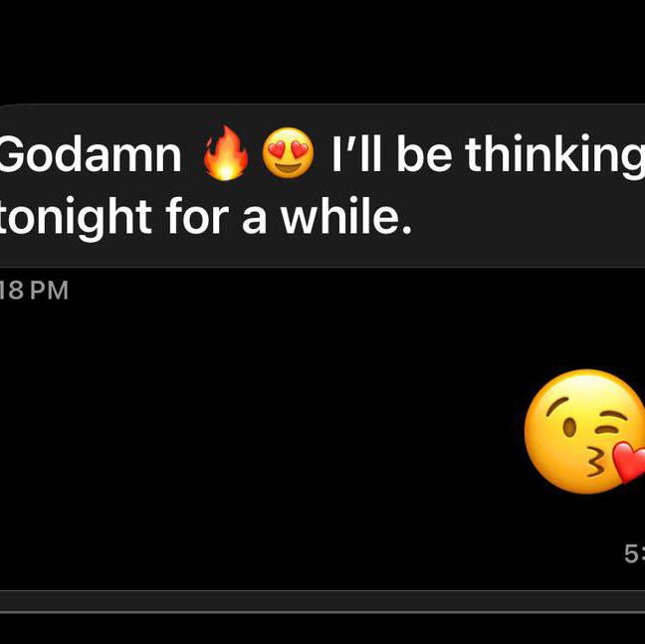
Task: Click the word "for" in the second line
Action: coord(196,216)
